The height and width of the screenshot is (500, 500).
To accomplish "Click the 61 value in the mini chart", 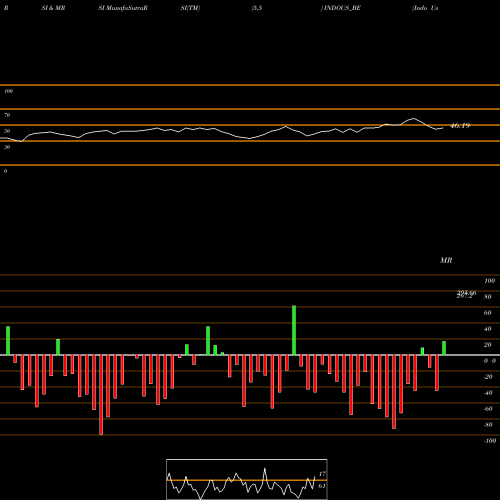I will (322, 486).
